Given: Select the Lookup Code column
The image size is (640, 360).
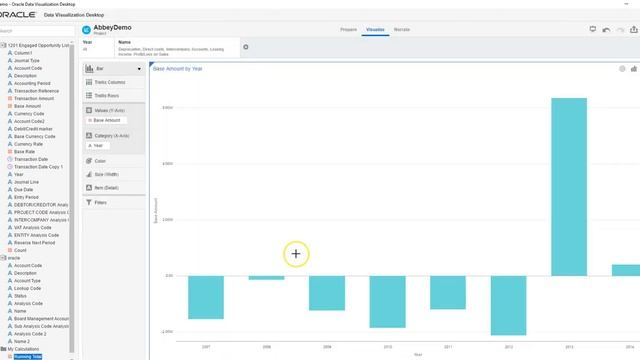Looking at the screenshot, I should click(x=27, y=288).
